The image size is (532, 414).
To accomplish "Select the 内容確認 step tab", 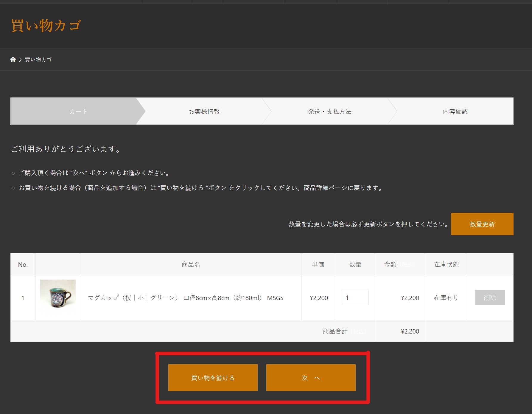I will coord(455,111).
